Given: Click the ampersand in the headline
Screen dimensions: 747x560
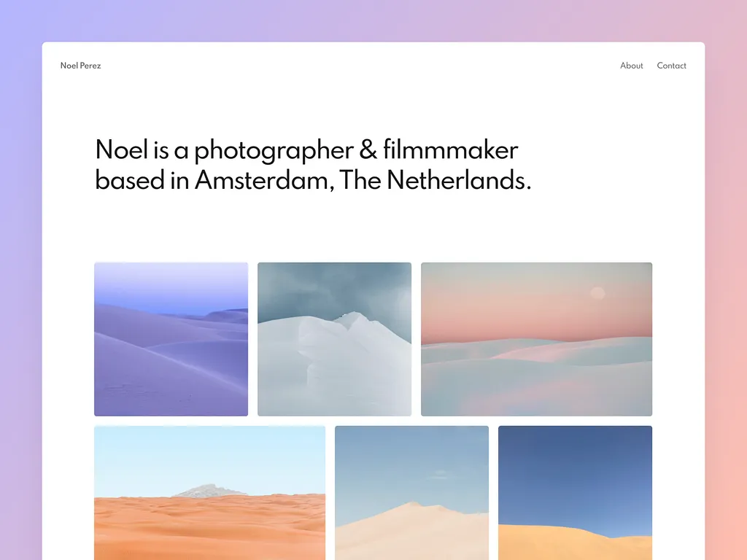Looking at the screenshot, I should pyautogui.click(x=368, y=149).
